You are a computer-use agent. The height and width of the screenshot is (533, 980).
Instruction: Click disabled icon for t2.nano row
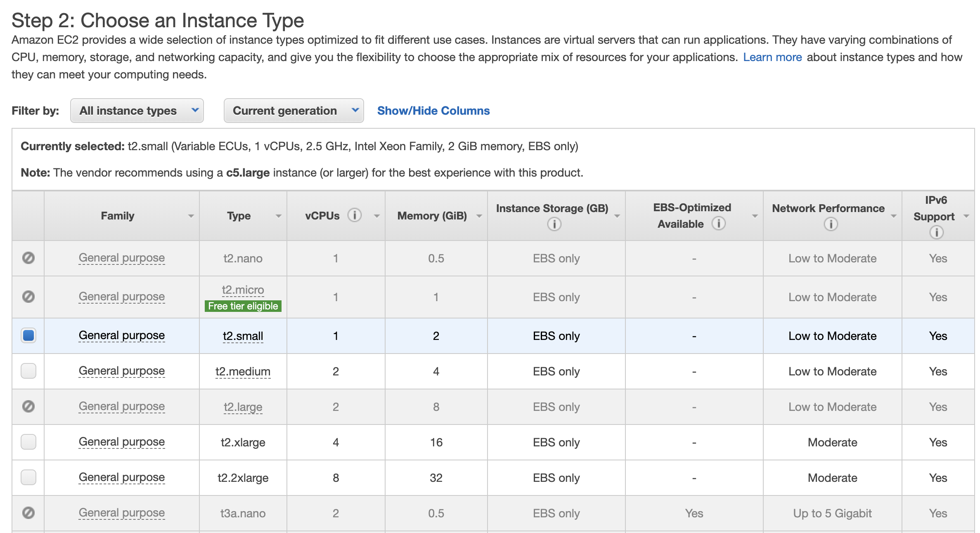28,258
